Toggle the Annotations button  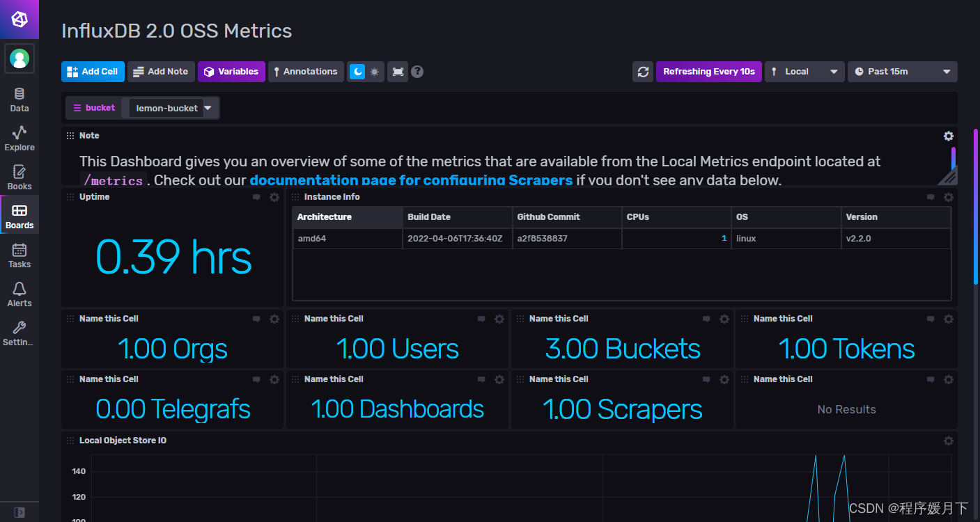[306, 72]
